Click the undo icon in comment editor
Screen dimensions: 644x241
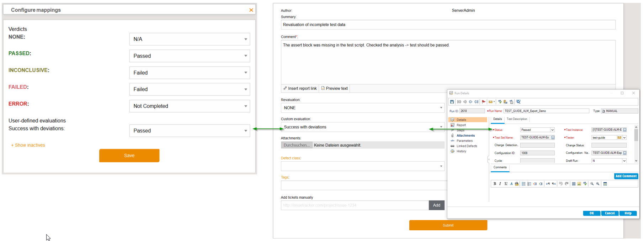click(x=561, y=184)
